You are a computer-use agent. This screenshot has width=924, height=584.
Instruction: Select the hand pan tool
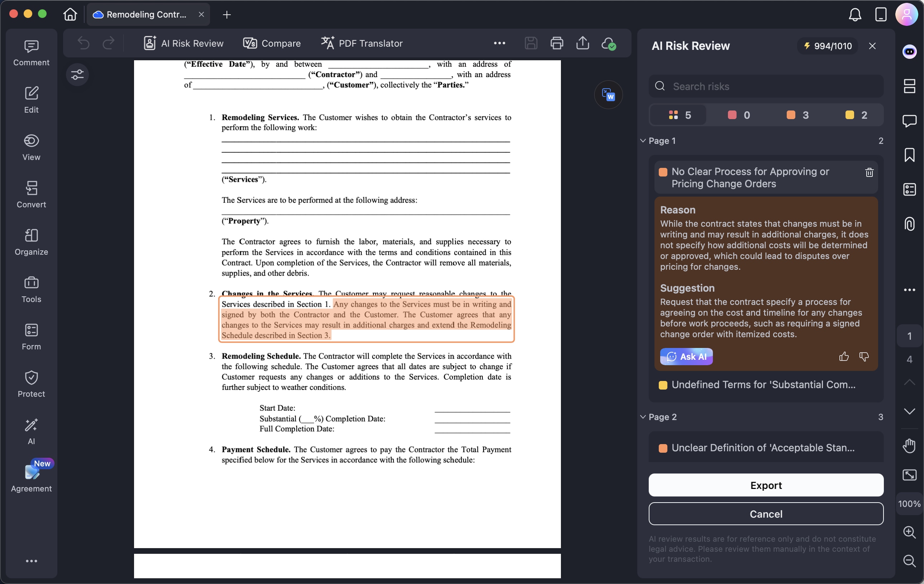click(x=909, y=446)
